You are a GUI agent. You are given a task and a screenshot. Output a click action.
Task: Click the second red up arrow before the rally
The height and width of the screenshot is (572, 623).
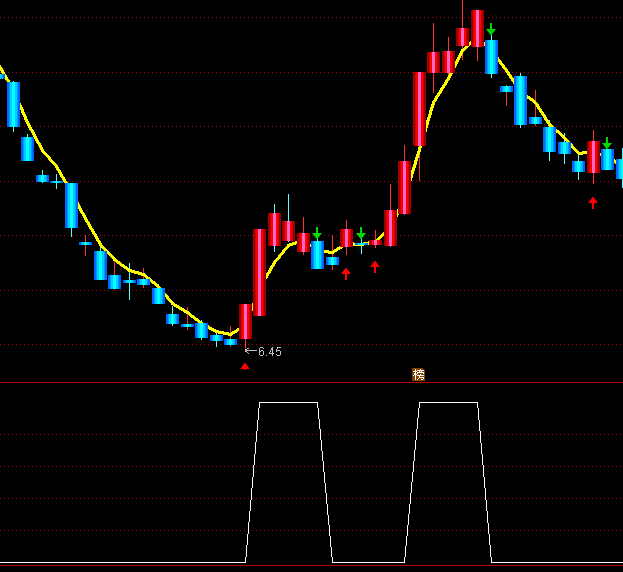pyautogui.click(x=375, y=267)
